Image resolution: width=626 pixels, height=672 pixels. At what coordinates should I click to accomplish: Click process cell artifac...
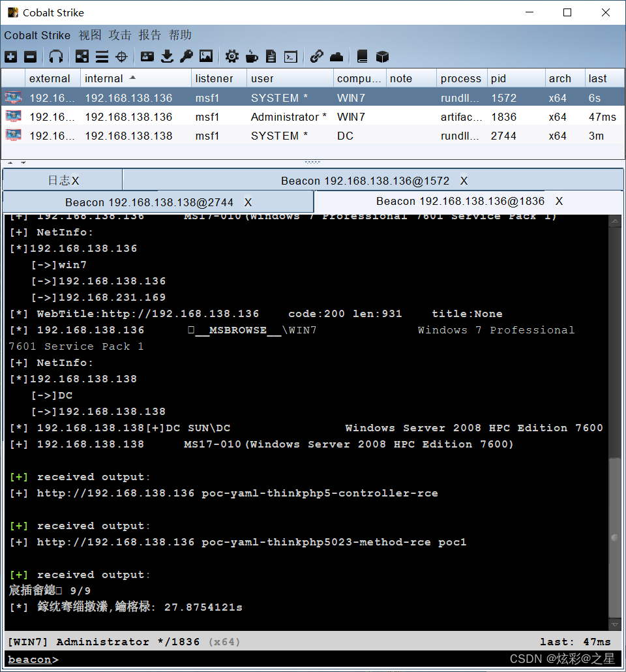462,117
